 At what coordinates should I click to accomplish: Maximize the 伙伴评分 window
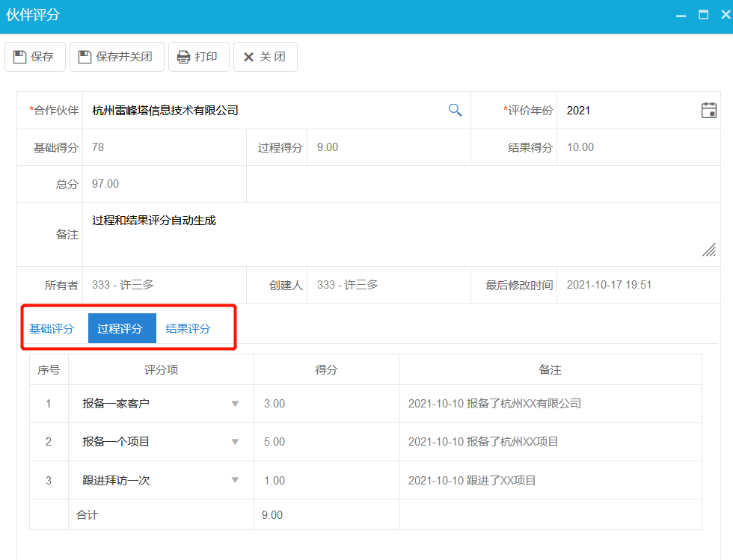[702, 13]
